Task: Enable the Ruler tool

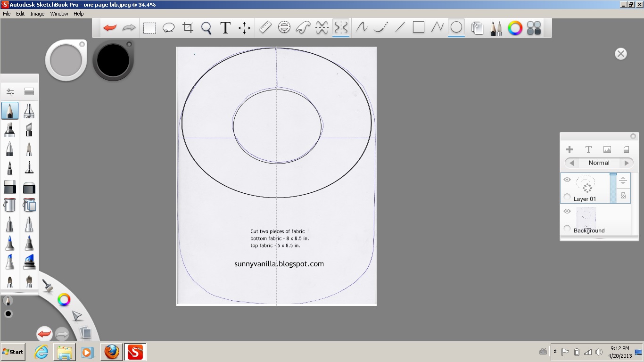Action: (265, 28)
